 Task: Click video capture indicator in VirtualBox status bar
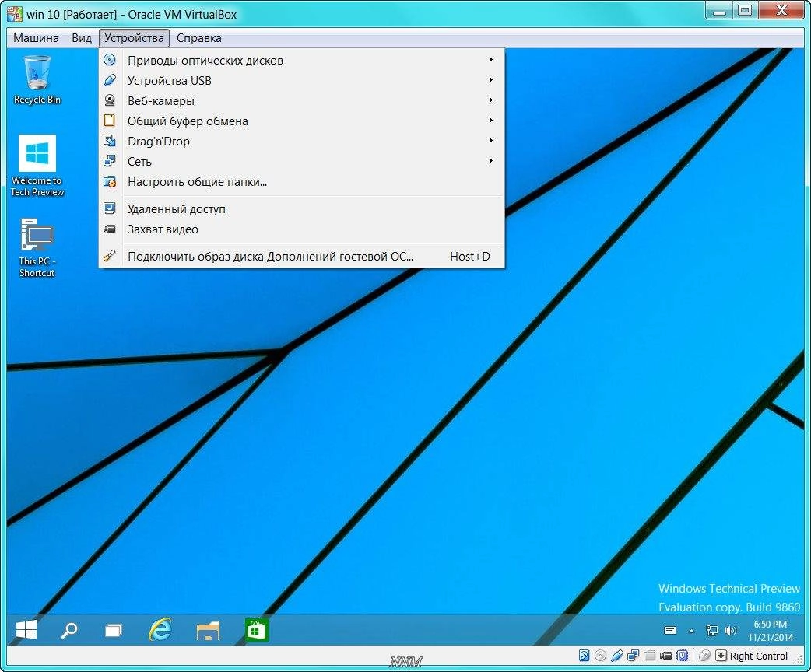pos(666,656)
